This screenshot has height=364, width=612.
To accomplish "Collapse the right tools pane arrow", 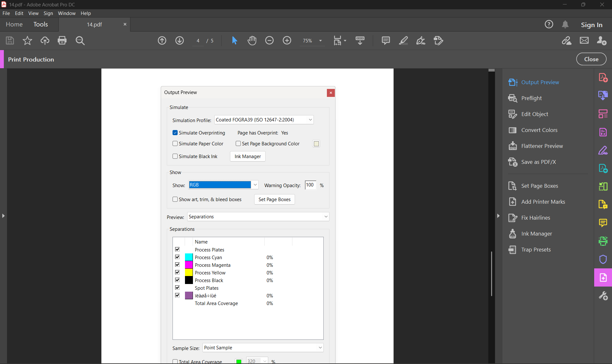I will point(498,216).
